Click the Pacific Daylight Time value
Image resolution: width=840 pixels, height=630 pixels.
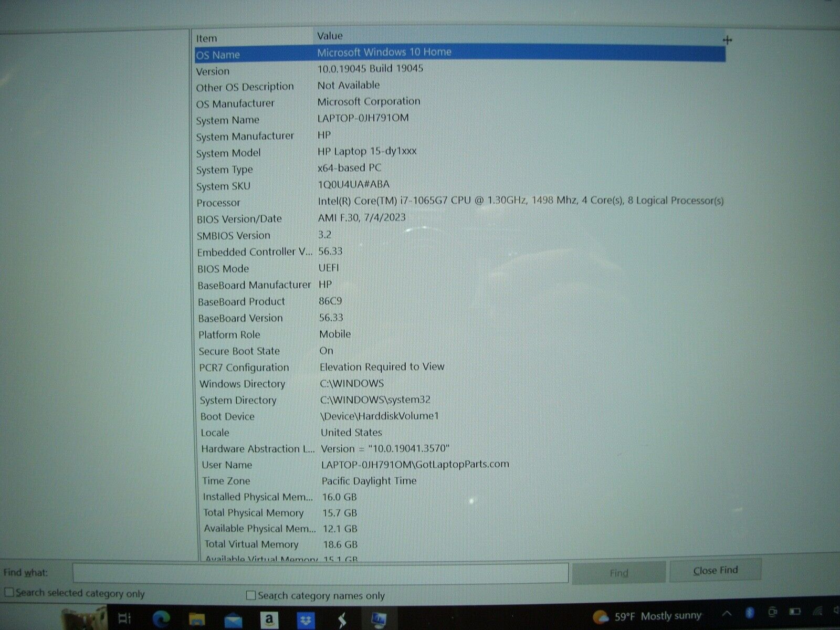(x=369, y=481)
